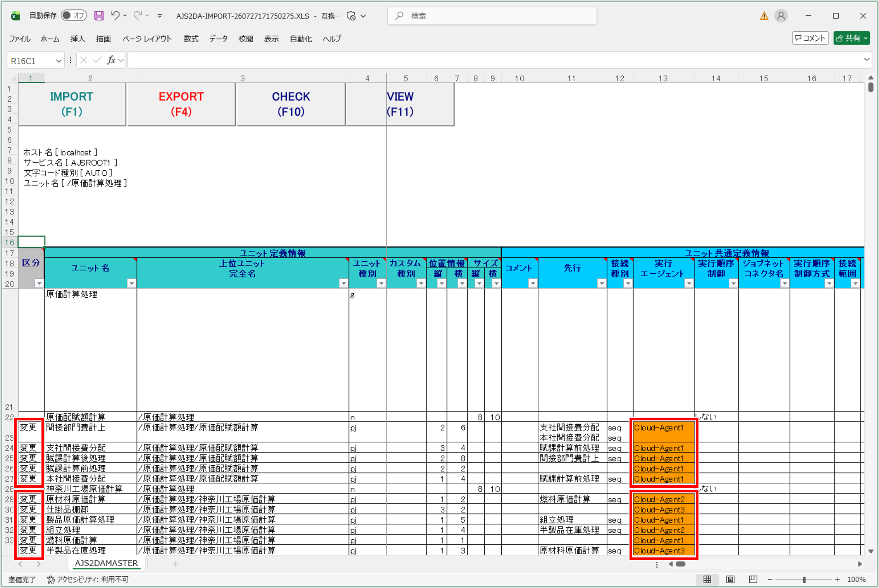The width and height of the screenshot is (879, 588).
Task: Open the Quick Access Toolbar customize arrow
Action: 160,16
